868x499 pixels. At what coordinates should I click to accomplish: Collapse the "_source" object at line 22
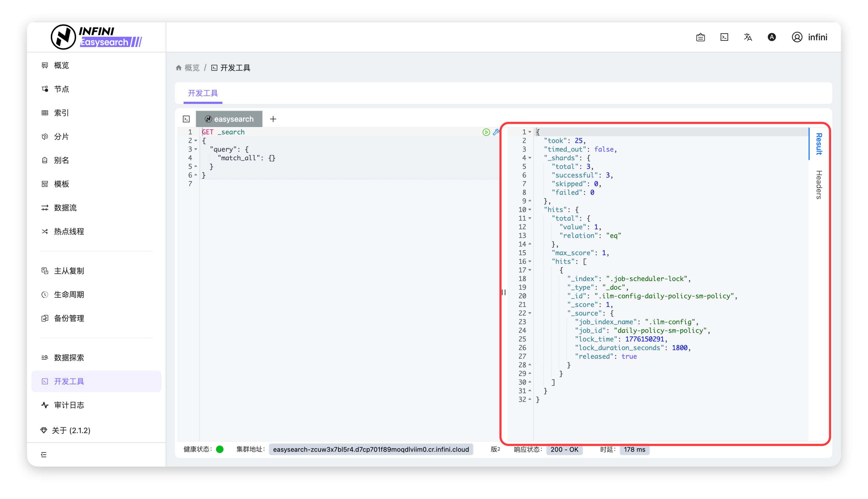click(x=530, y=313)
